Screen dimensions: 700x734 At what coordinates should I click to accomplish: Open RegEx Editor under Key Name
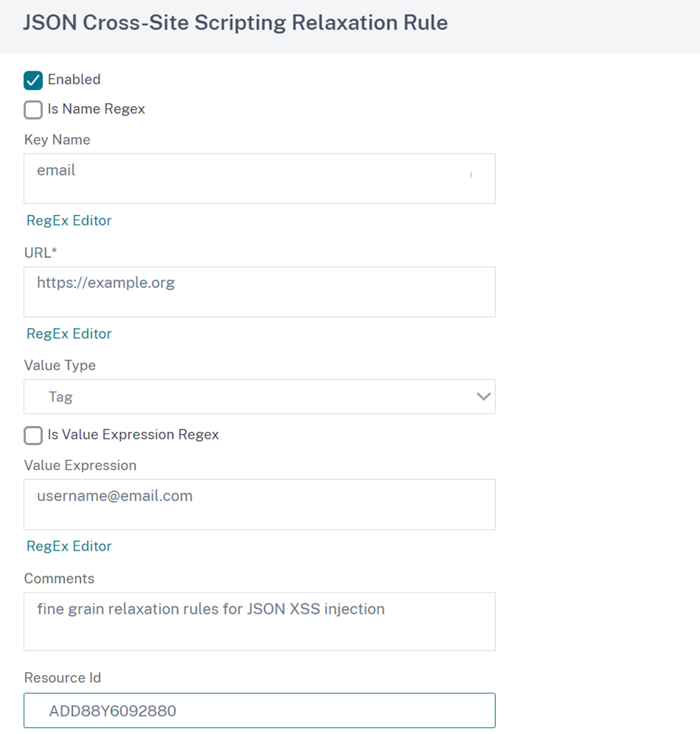coord(69,220)
